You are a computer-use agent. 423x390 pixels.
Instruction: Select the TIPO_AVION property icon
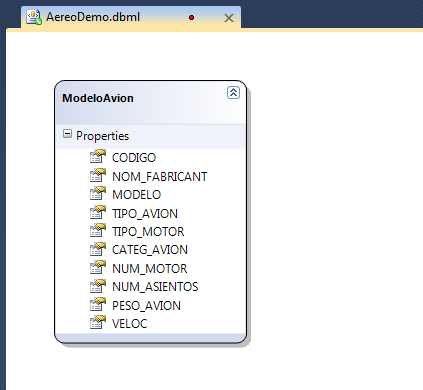(98, 212)
